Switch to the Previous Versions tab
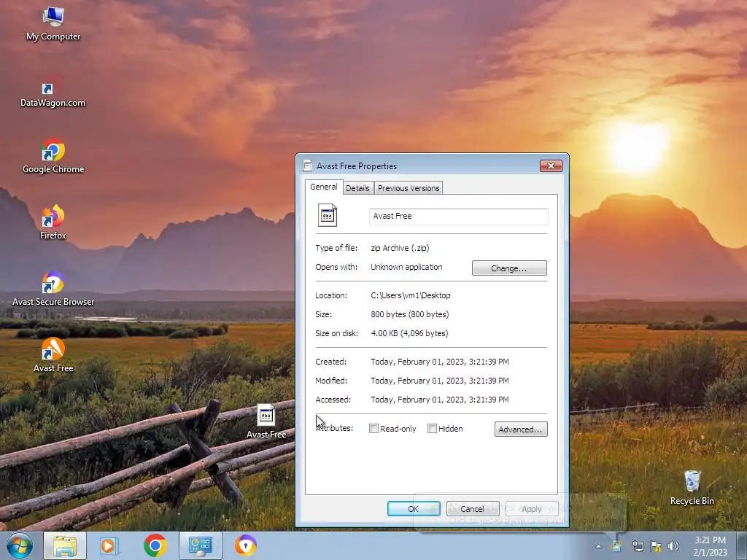This screenshot has height=560, width=747. (409, 188)
